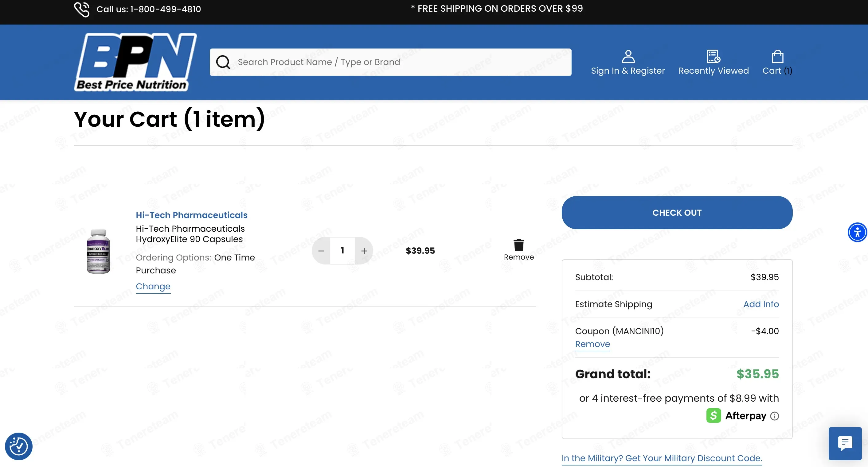
Task: Click the phone call icon
Action: pyautogui.click(x=81, y=9)
